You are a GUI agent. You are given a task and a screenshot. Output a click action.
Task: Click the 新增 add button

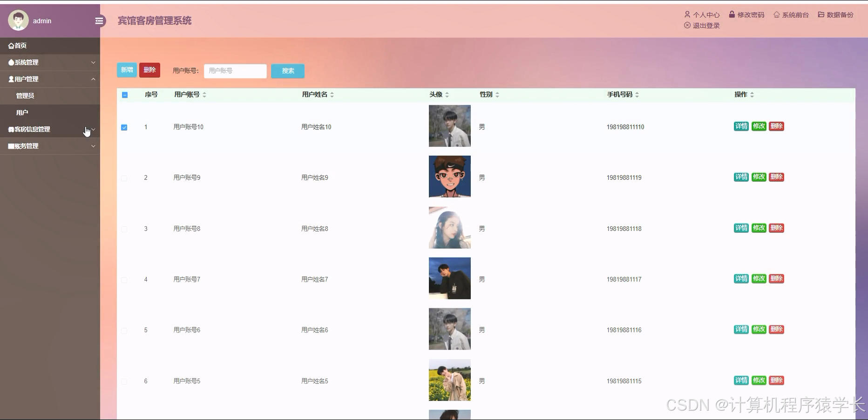(x=127, y=70)
